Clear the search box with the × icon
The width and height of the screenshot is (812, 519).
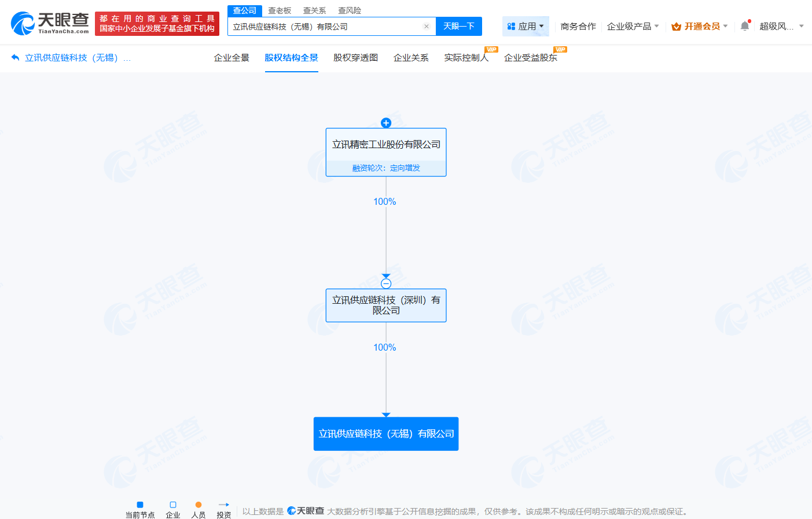(427, 26)
